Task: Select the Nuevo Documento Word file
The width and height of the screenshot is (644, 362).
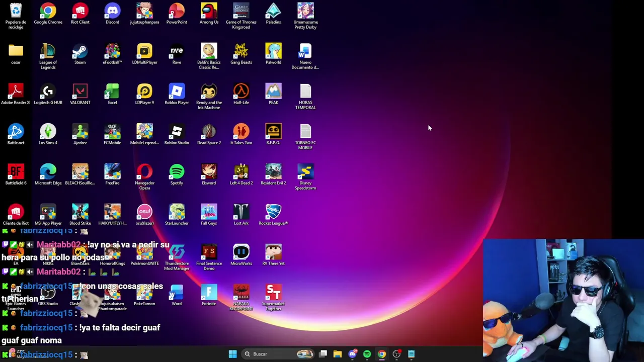Action: click(305, 56)
